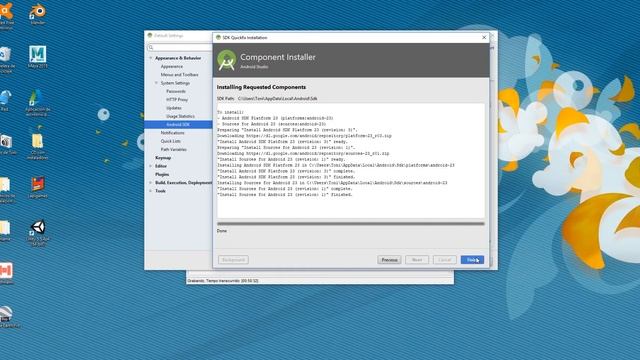Image resolution: width=640 pixels, height=360 pixels.
Task: Select Plugins in the settings tree
Action: [x=162, y=174]
